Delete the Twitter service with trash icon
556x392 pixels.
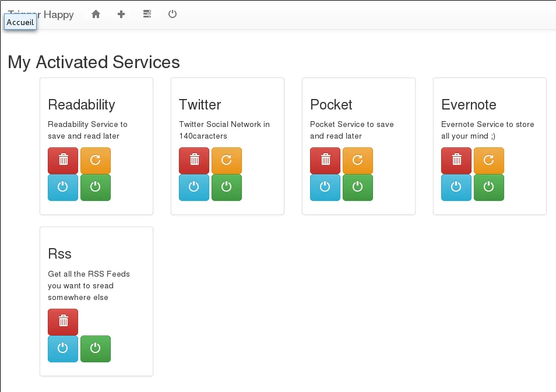tap(193, 160)
